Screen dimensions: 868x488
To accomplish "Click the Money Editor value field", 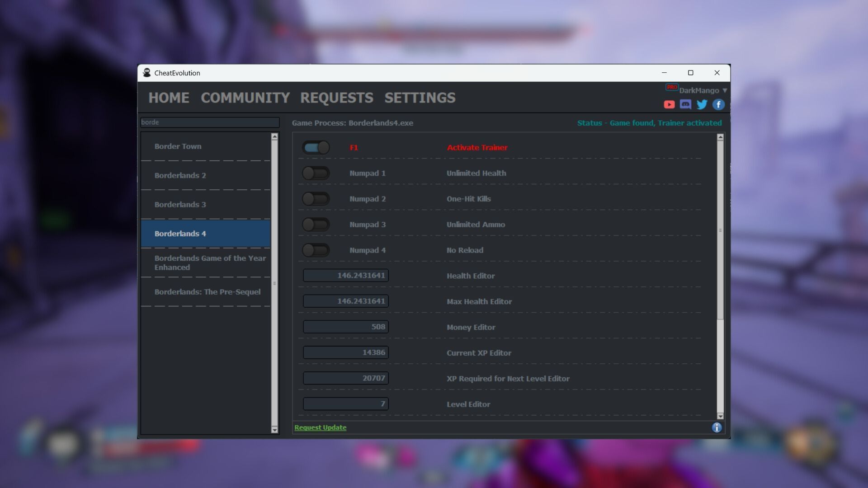I will pyautogui.click(x=345, y=327).
